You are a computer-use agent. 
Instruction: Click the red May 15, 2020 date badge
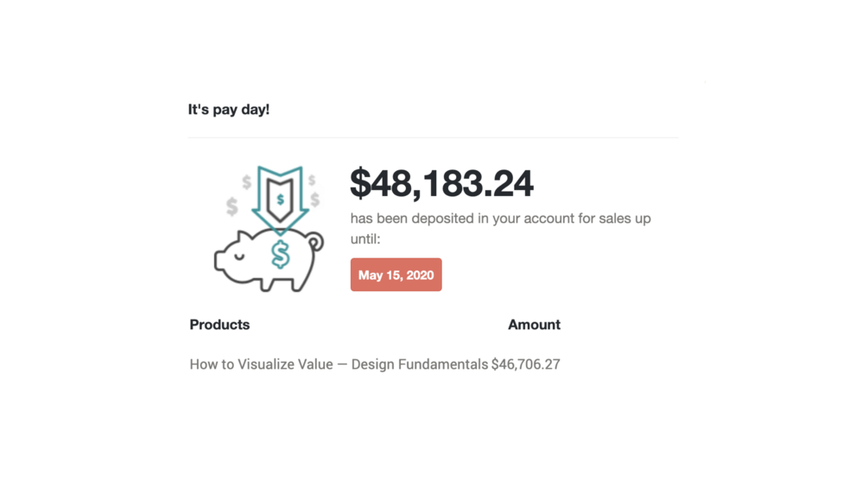[x=396, y=275]
